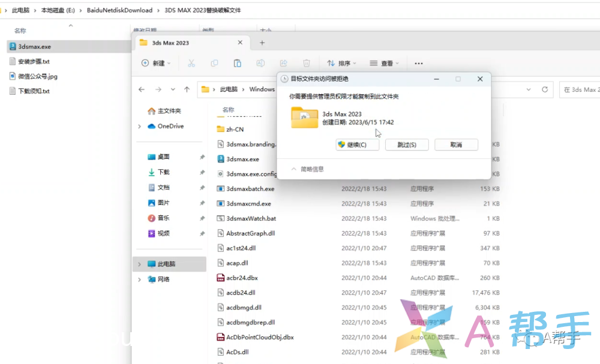Expand the OneDrive tree node

[140, 127]
